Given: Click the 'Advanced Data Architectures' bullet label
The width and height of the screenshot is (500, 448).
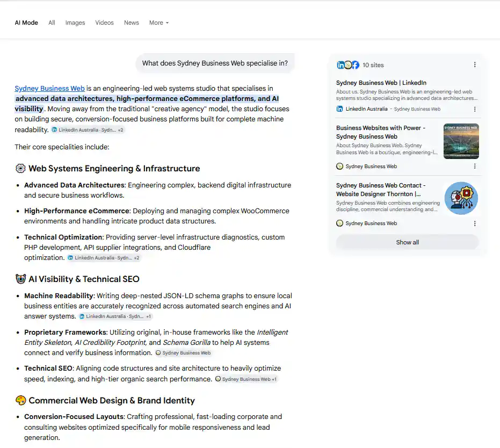Looking at the screenshot, I should [74, 185].
